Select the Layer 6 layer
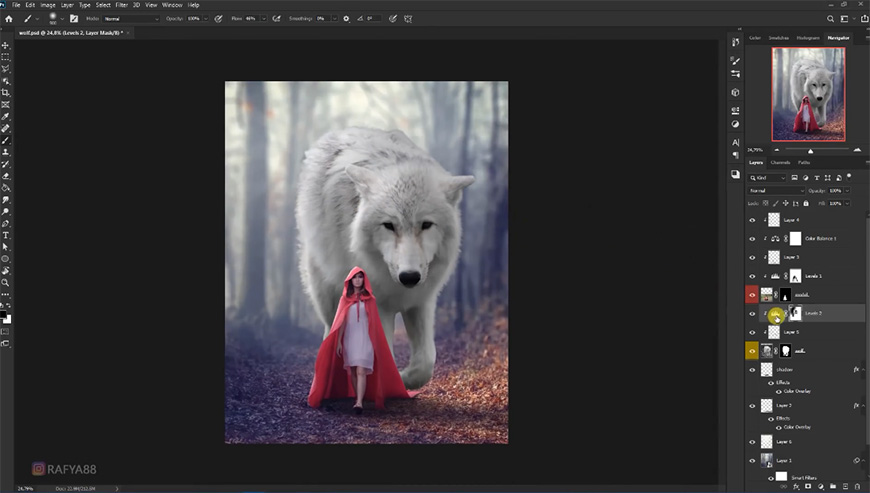The width and height of the screenshot is (870, 493). tap(807, 442)
